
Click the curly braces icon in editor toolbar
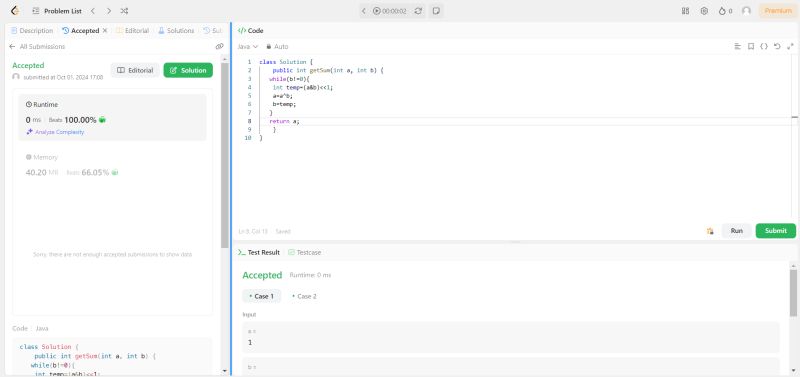click(764, 46)
